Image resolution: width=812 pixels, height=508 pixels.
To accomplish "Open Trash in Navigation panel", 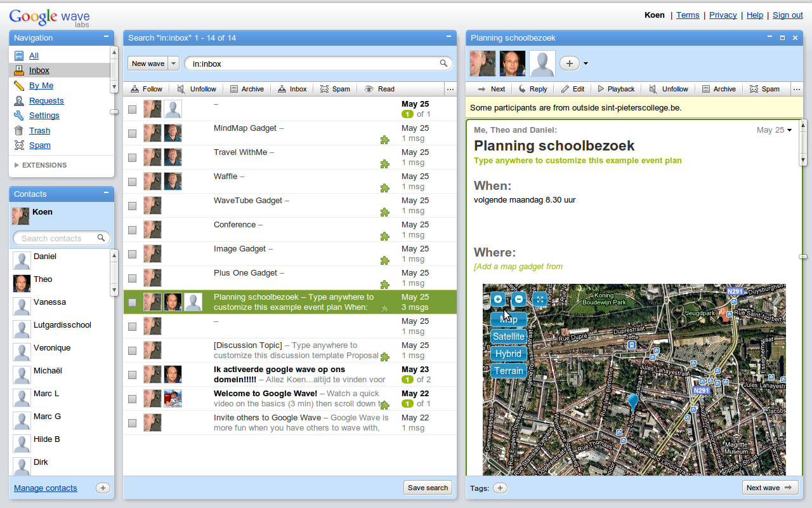I will point(39,130).
